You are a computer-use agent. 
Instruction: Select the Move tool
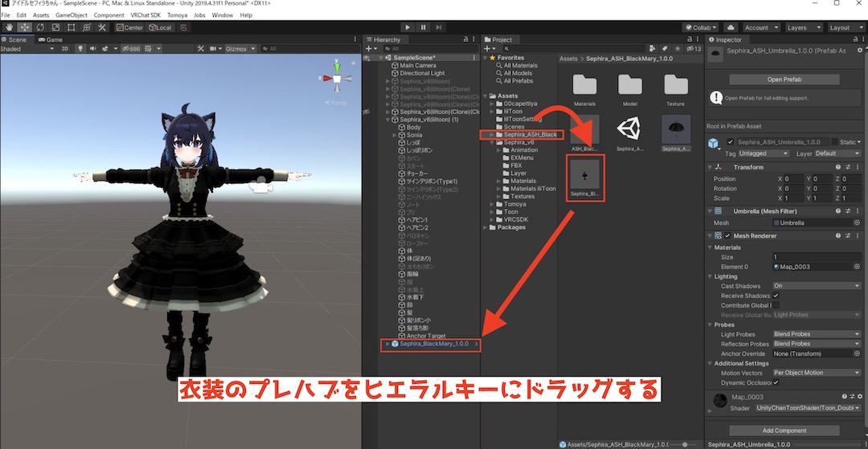25,27
